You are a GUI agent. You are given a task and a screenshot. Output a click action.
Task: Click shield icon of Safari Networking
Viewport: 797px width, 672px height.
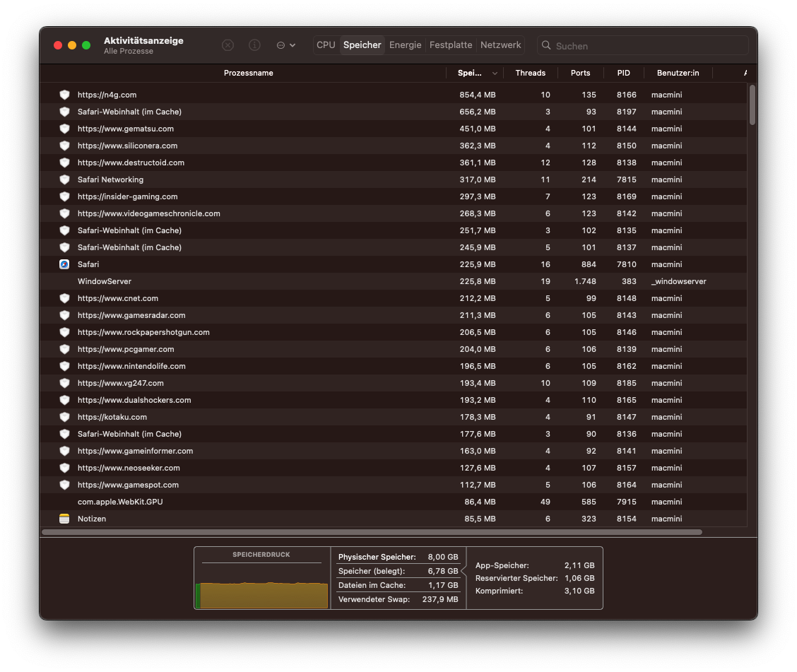click(x=64, y=179)
